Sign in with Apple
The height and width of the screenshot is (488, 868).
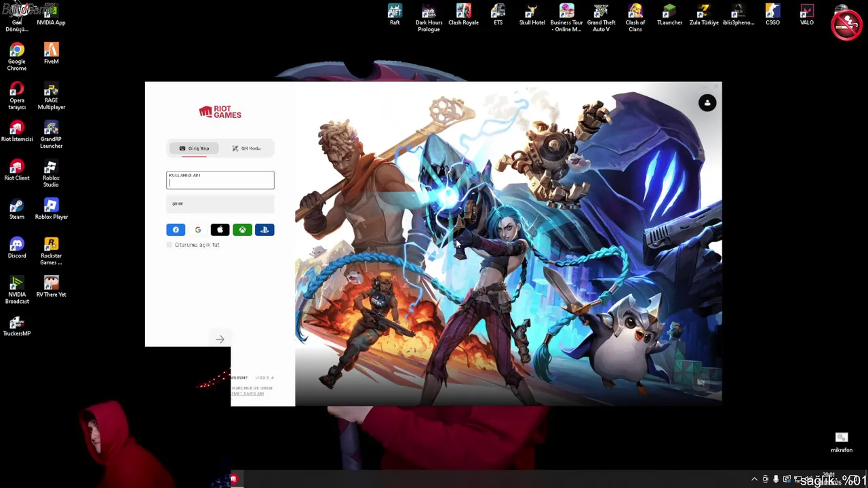(220, 230)
